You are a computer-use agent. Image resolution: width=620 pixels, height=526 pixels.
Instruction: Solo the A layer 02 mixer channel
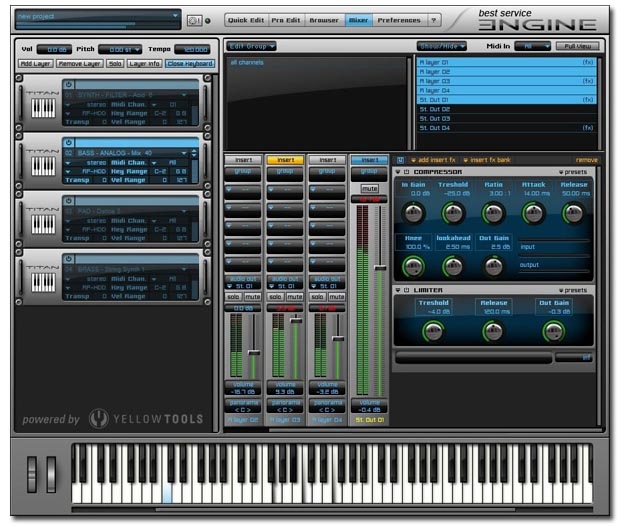point(233,297)
